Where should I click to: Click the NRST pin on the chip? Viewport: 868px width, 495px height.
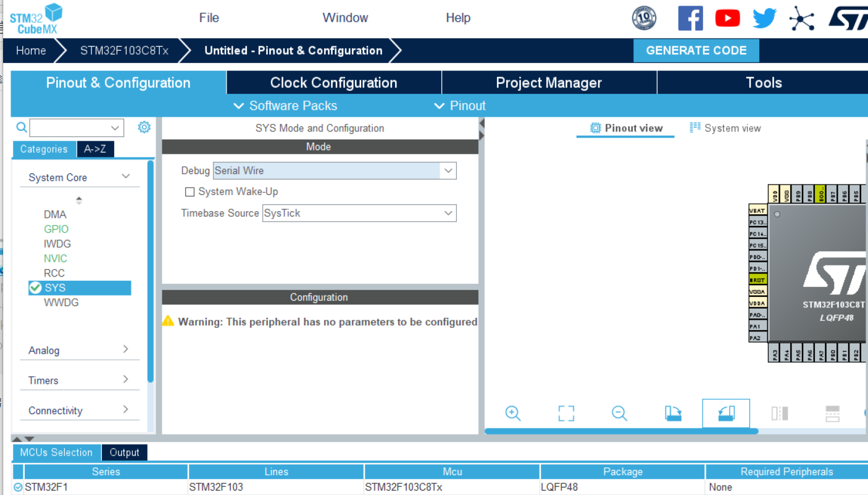click(x=757, y=280)
